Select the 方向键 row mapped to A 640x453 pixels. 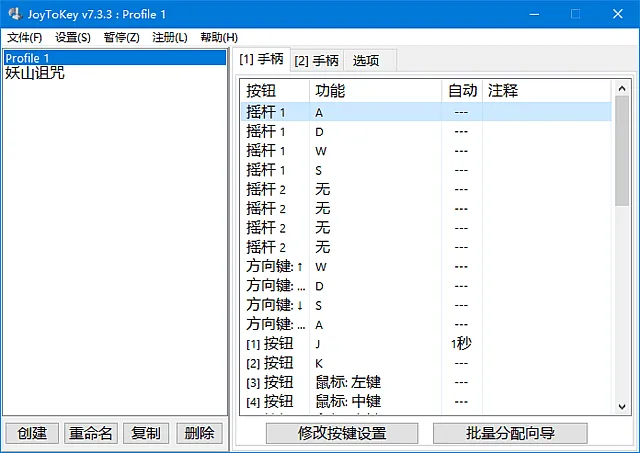click(426, 324)
